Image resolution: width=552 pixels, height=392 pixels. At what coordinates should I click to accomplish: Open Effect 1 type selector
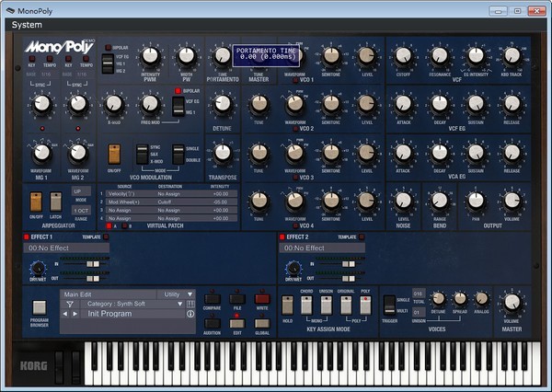pos(66,248)
